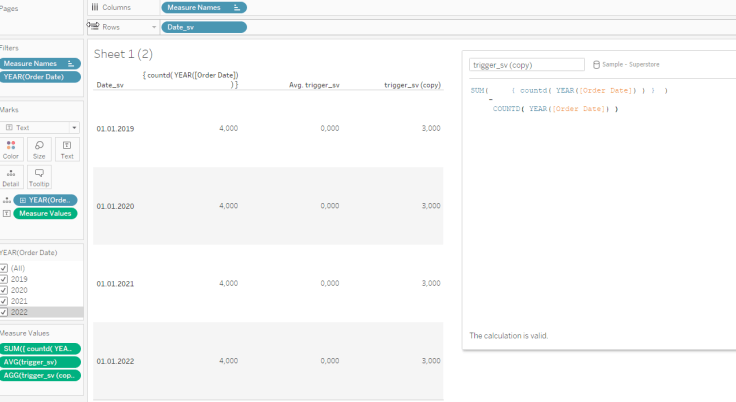The width and height of the screenshot is (736, 402).
Task: Click the 4,000 value in the 01.01.2019 row
Action: coord(229,128)
